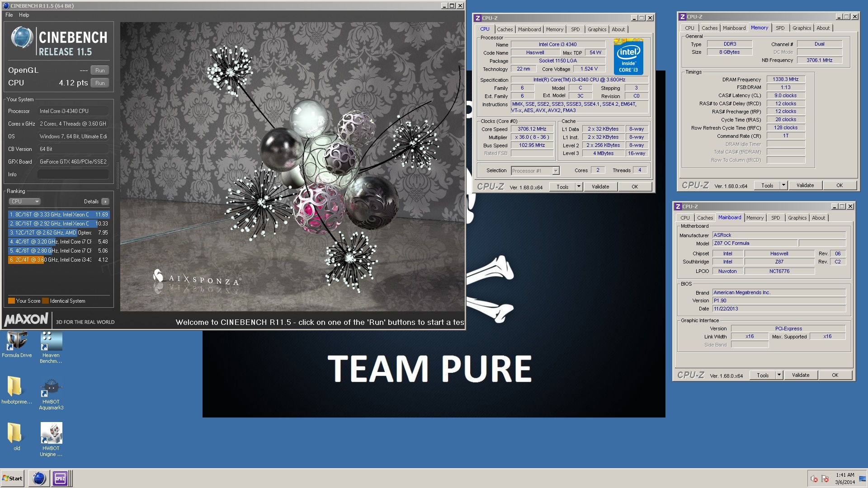Screen dimensions: 868x488
Task: Select ranking row 12C/12T @ 2.62 GHz AMD
Action: pos(59,233)
